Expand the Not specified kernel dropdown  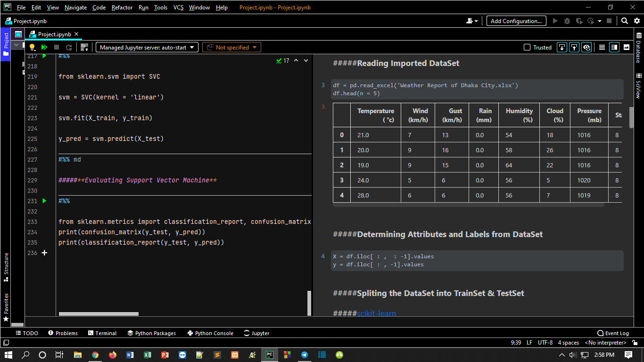click(x=231, y=47)
